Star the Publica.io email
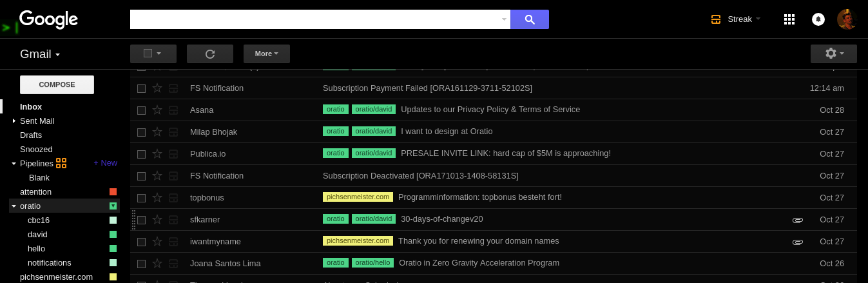The height and width of the screenshot is (283, 868). pyautogui.click(x=157, y=153)
